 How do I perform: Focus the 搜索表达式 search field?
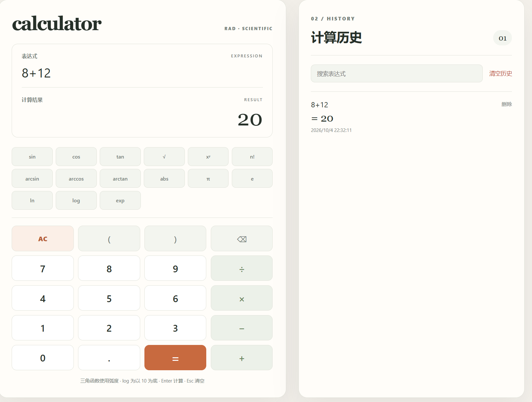(x=397, y=74)
